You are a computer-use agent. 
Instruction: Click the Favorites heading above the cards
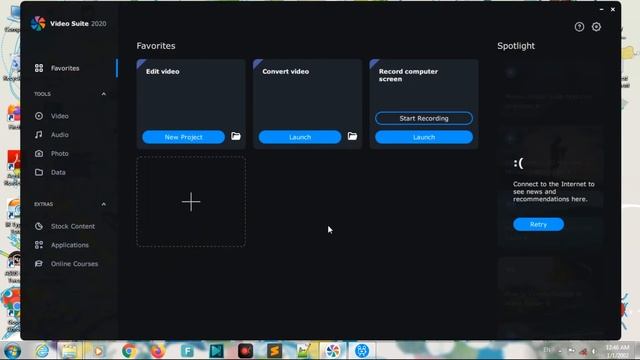point(156,46)
